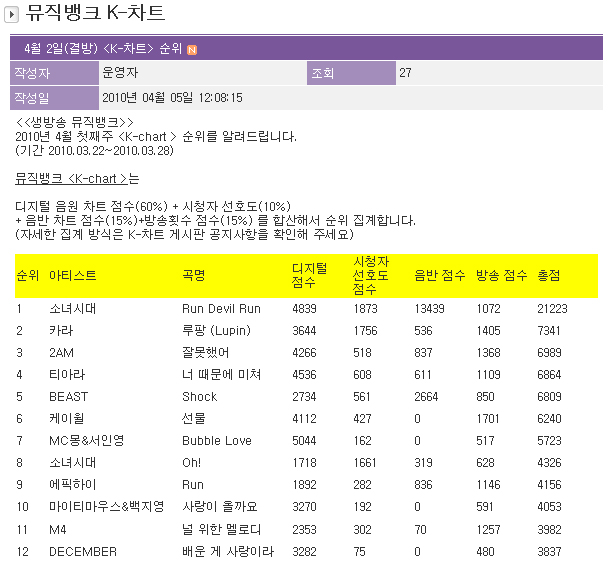Screen dimensions: 611x562
Task: Select song title 널 위한 멜로디
Action: [x=221, y=529]
